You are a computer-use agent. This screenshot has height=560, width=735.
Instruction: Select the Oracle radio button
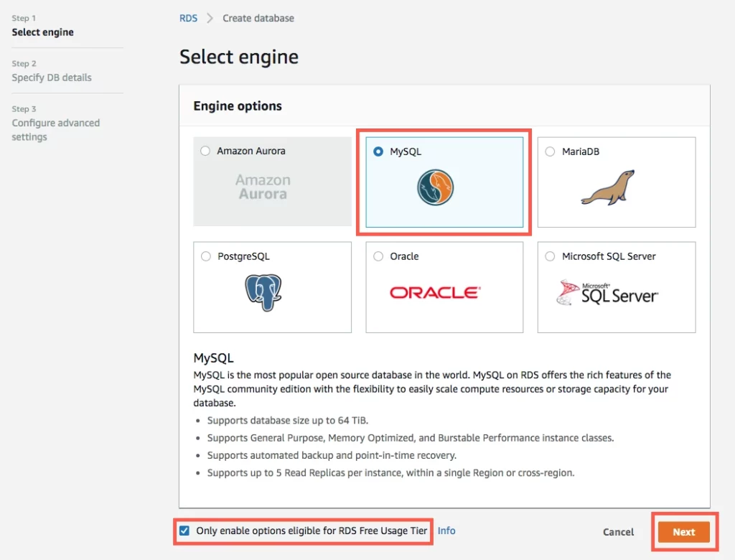[x=378, y=256]
